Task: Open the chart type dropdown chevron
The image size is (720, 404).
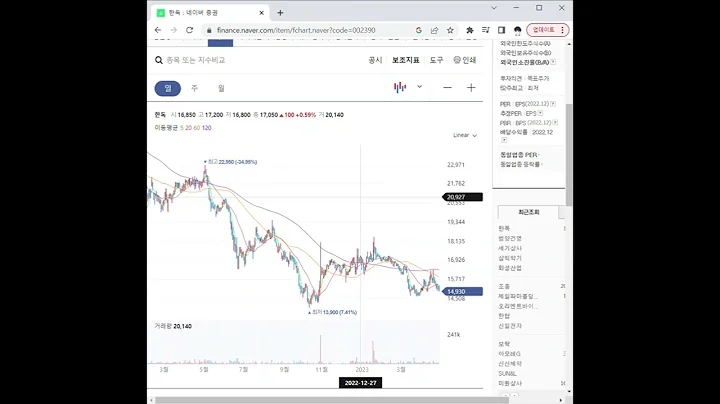Action: pos(419,87)
